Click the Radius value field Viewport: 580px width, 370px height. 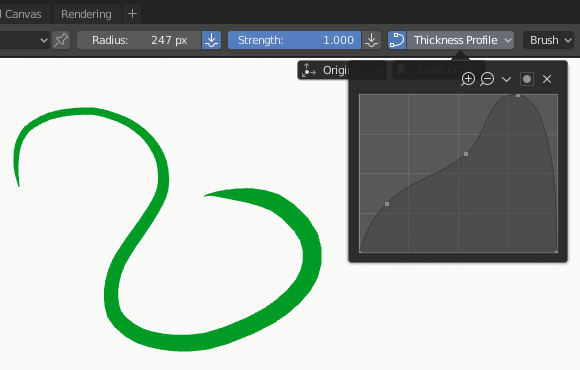[x=139, y=40]
